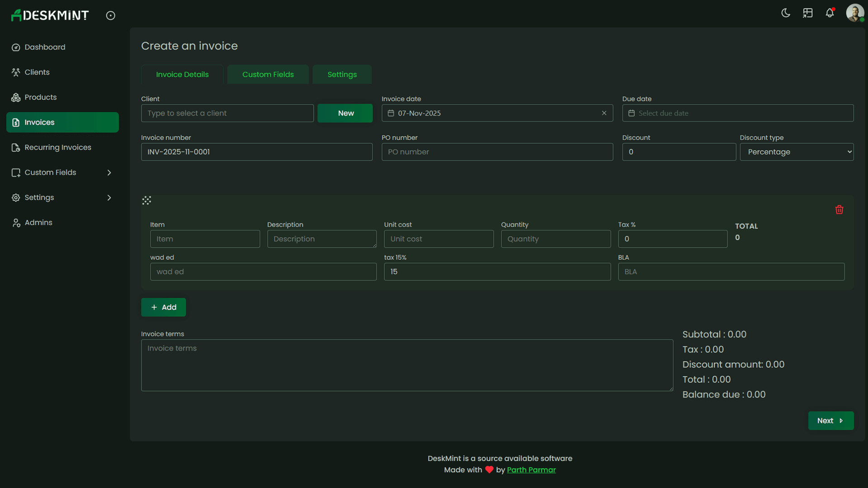Open the Discount type Percentage dropdown

797,152
